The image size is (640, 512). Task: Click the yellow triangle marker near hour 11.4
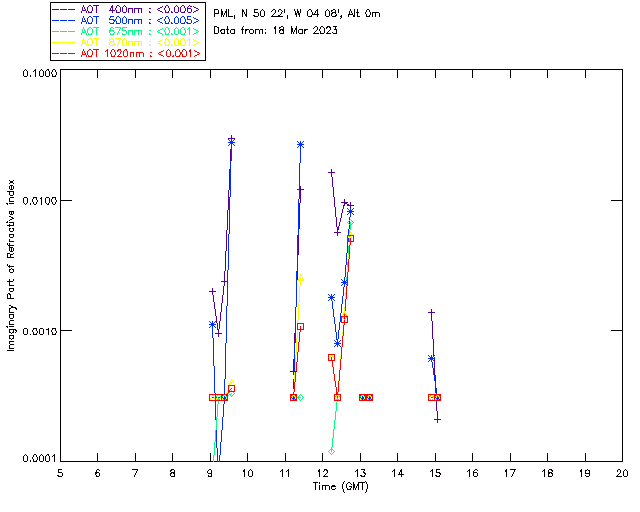[x=301, y=278]
